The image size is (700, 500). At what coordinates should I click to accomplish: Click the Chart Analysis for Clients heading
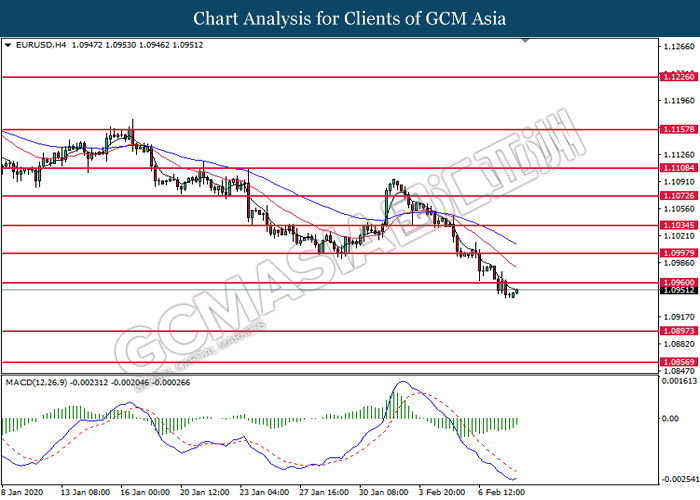(x=350, y=19)
